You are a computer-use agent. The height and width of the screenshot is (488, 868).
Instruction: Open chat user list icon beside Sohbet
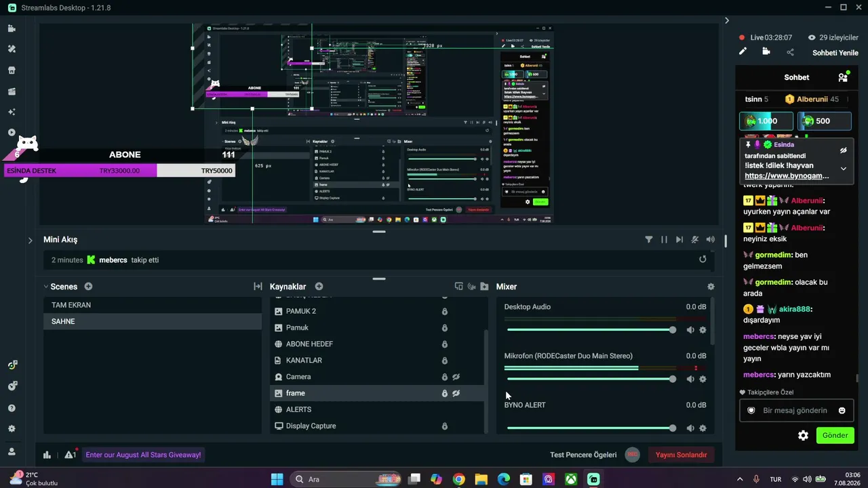(x=843, y=77)
